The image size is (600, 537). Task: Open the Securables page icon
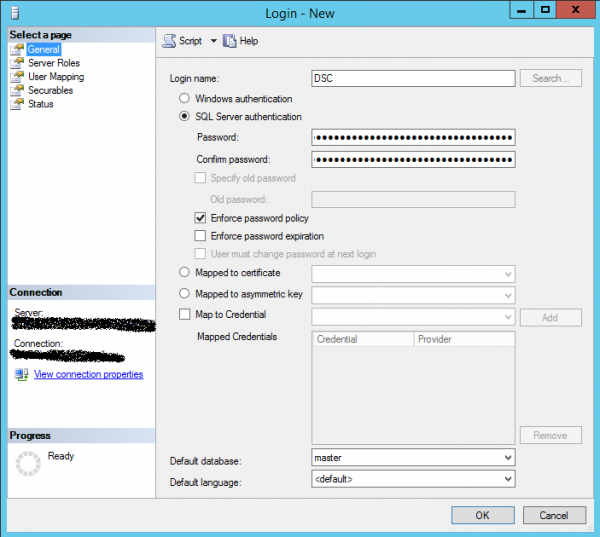tap(17, 90)
